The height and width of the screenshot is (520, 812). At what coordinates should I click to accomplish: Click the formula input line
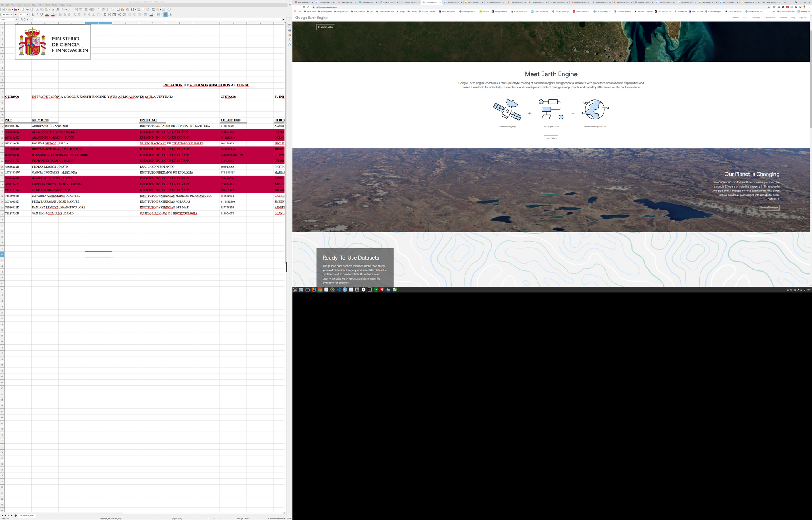click(154, 20)
